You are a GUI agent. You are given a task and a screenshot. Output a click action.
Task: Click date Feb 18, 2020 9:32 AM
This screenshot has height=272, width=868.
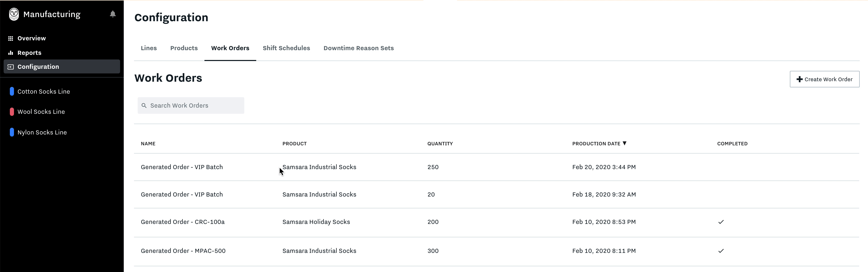(x=604, y=195)
